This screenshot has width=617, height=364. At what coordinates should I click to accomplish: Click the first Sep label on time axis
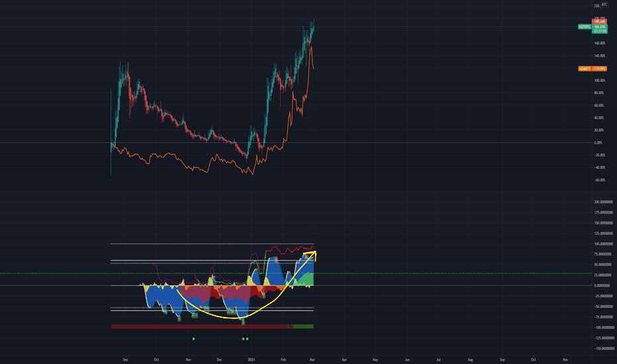[125, 359]
